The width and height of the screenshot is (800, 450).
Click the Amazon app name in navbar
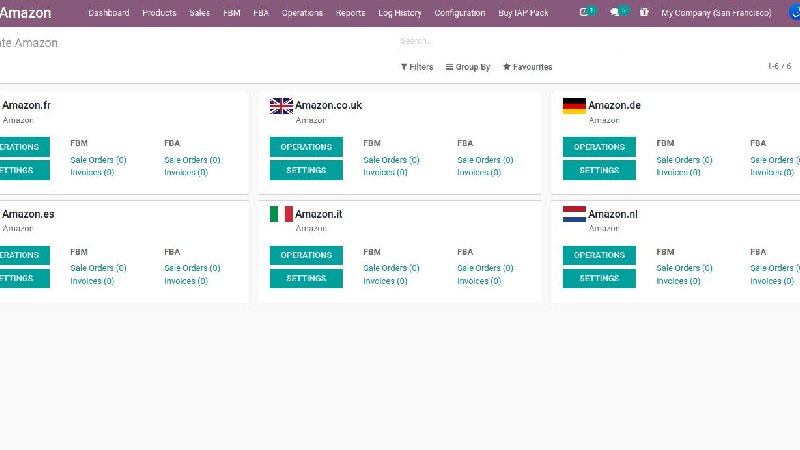(26, 13)
